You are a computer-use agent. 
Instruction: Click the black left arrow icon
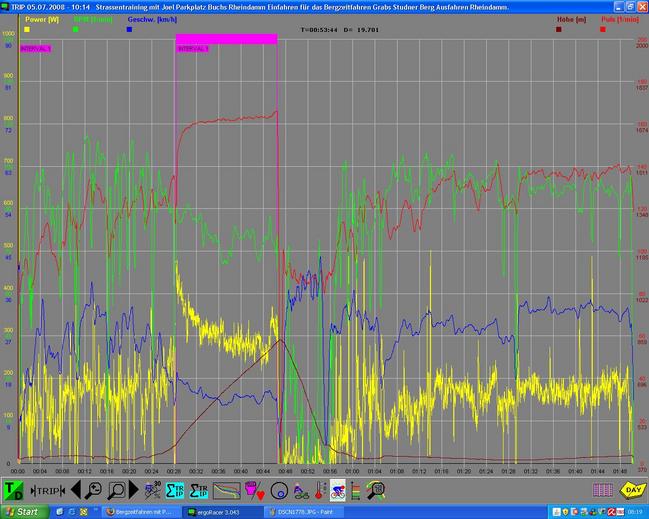coord(73,490)
